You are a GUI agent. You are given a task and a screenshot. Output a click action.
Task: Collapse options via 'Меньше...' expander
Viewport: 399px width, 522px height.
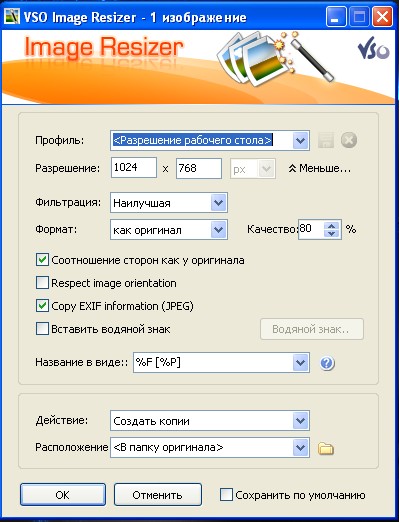[320, 168]
